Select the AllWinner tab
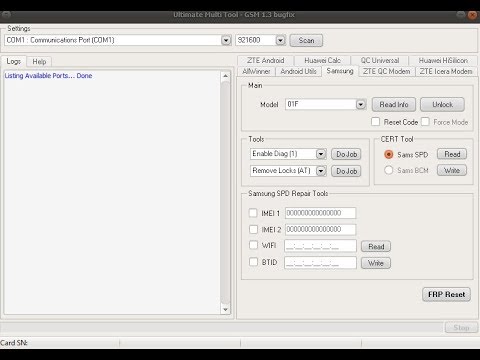 (256, 71)
